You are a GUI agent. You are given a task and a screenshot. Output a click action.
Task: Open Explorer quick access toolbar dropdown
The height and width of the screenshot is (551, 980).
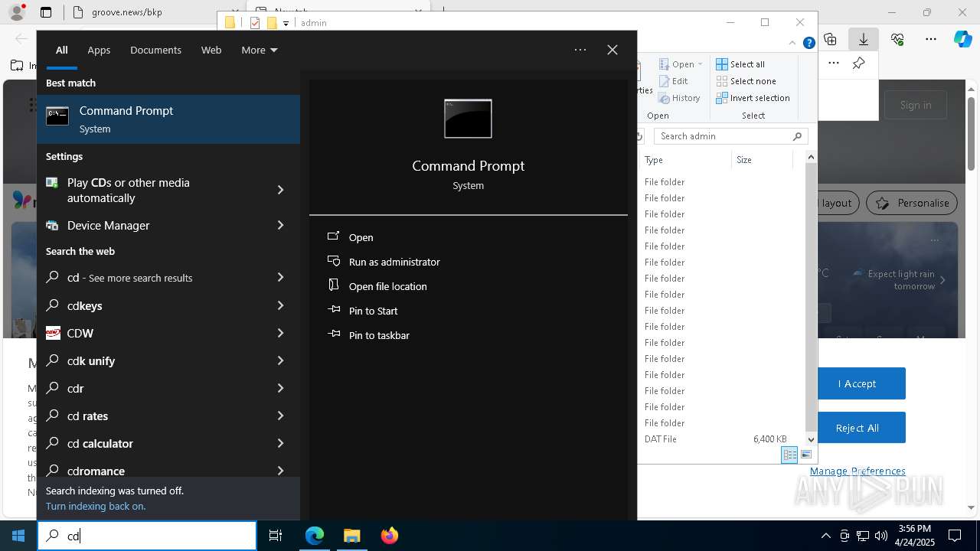(286, 23)
